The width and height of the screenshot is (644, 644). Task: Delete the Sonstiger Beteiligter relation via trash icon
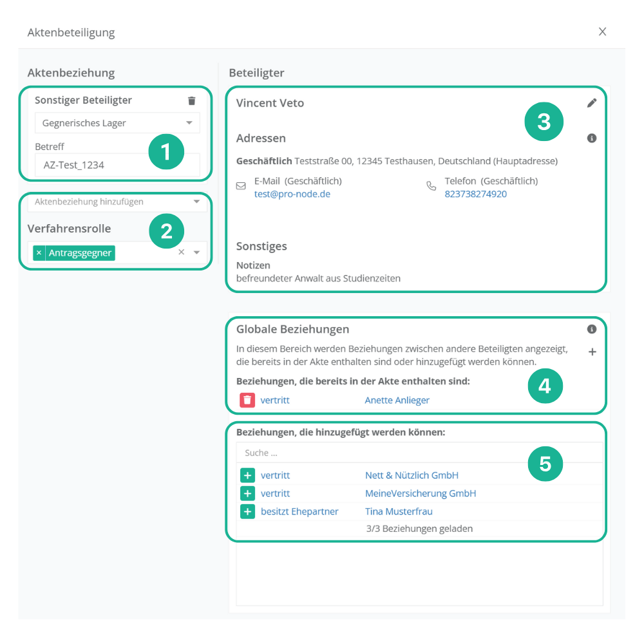(191, 100)
